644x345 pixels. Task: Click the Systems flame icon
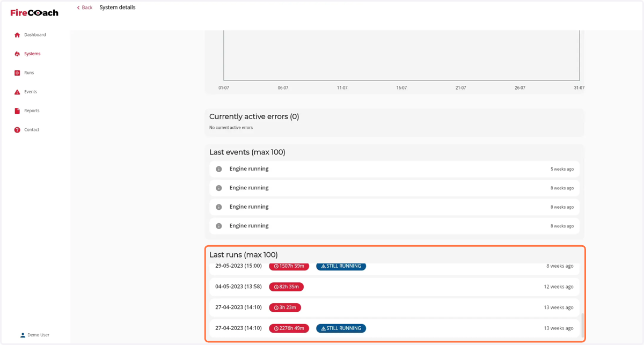17,54
